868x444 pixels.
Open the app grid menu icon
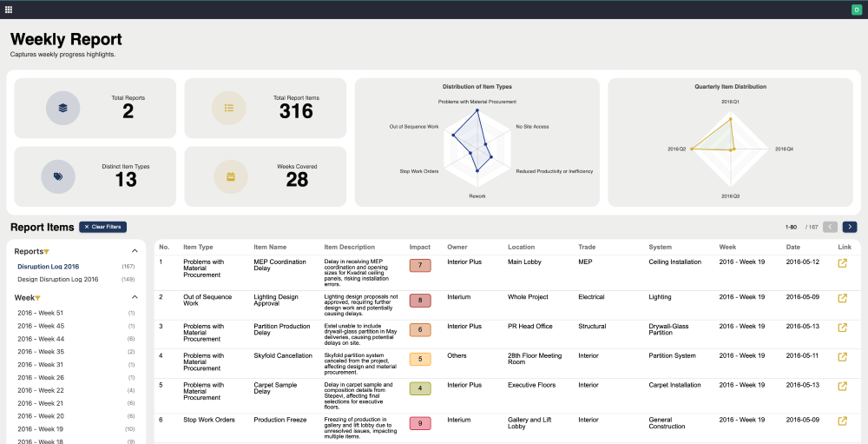[x=9, y=10]
